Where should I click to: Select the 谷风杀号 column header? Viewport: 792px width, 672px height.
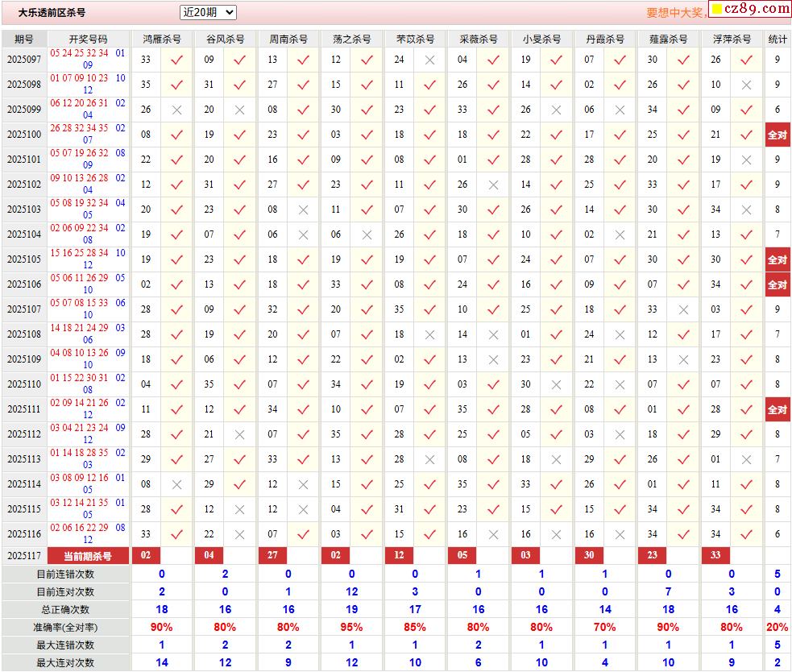225,39
